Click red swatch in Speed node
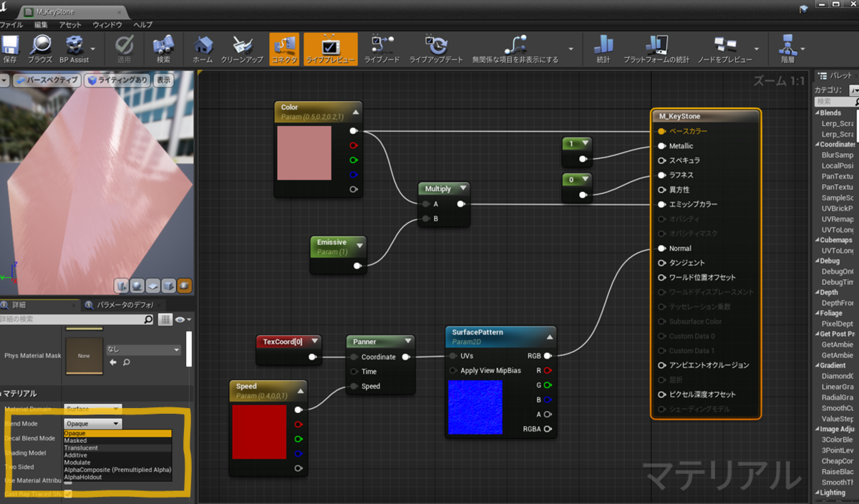 tap(259, 432)
